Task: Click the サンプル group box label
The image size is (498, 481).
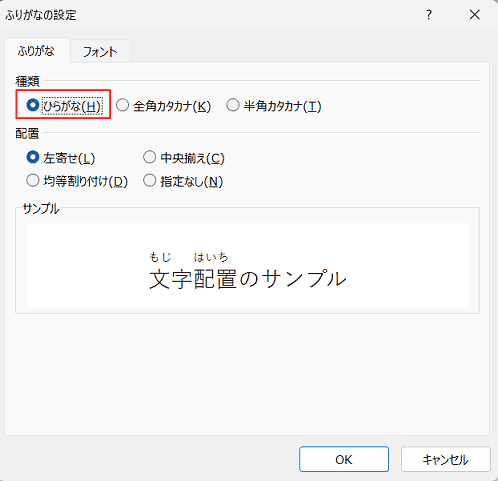Action: [41, 209]
